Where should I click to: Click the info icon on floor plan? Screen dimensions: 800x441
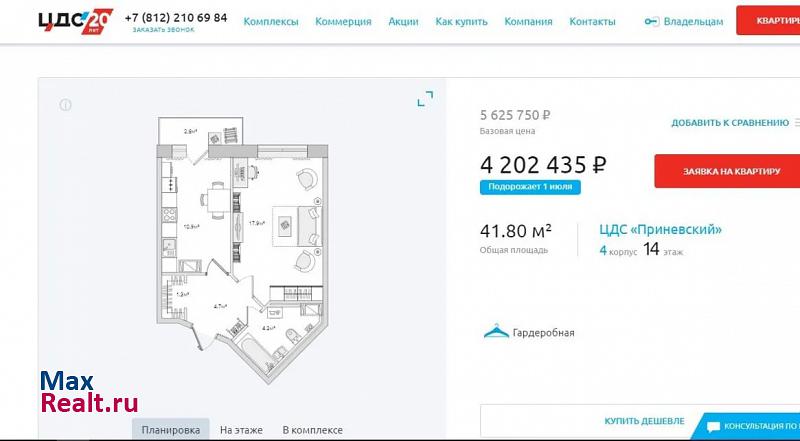66,105
